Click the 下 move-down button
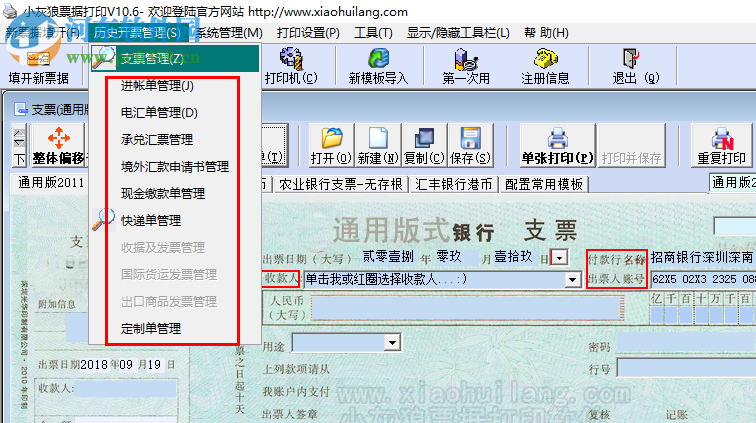The image size is (756, 423). pos(19,159)
